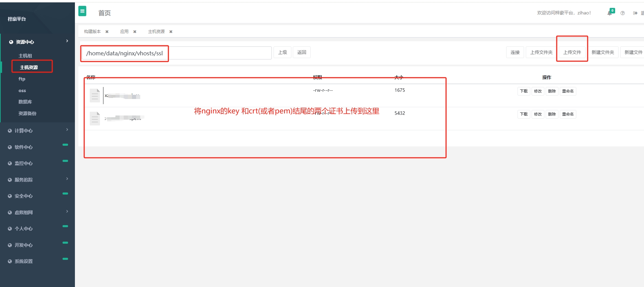Open 数据库 in the sidebar

point(25,102)
